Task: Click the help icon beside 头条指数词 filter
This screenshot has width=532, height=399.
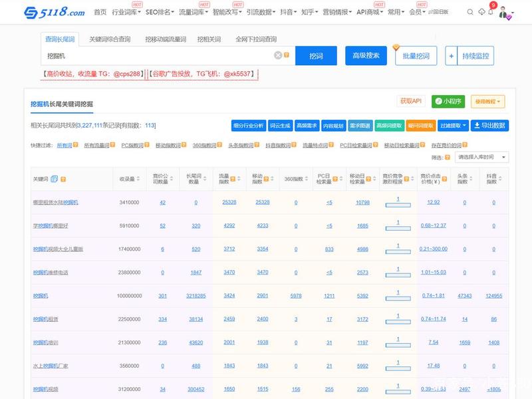Action: (x=257, y=145)
